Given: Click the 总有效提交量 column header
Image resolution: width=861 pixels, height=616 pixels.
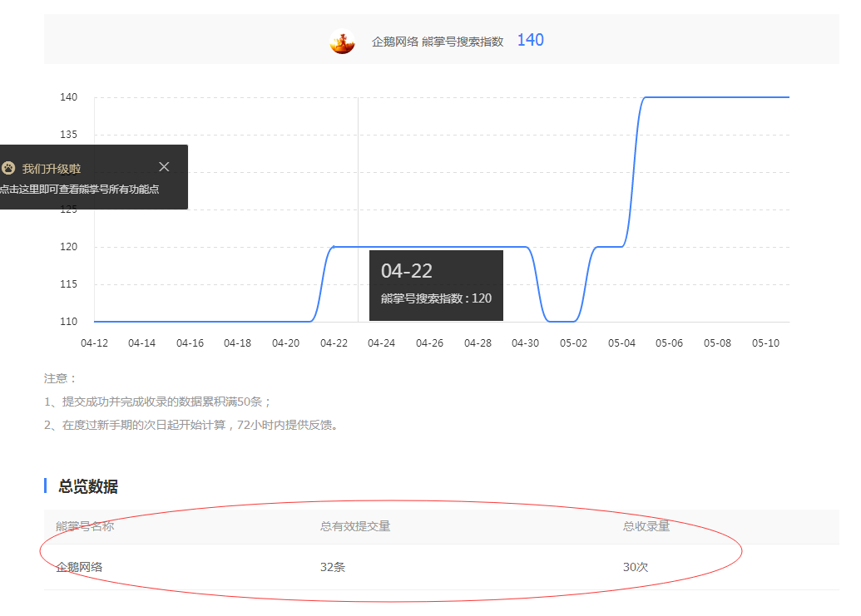Looking at the screenshot, I should (x=355, y=526).
